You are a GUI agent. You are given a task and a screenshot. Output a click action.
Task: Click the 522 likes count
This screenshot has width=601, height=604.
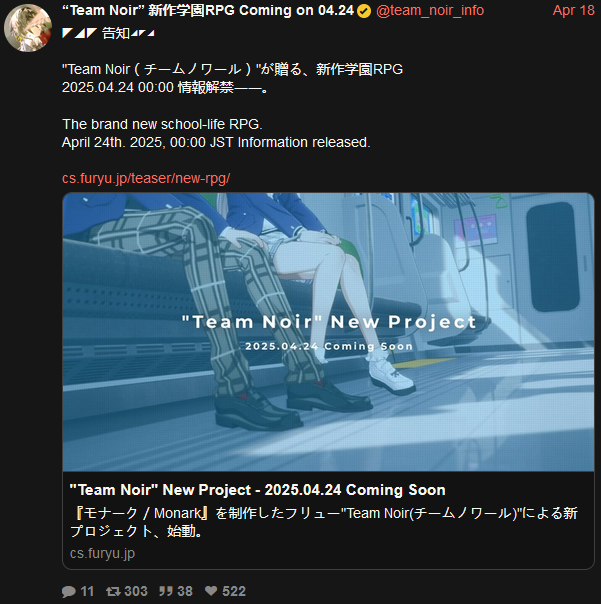pos(234,591)
